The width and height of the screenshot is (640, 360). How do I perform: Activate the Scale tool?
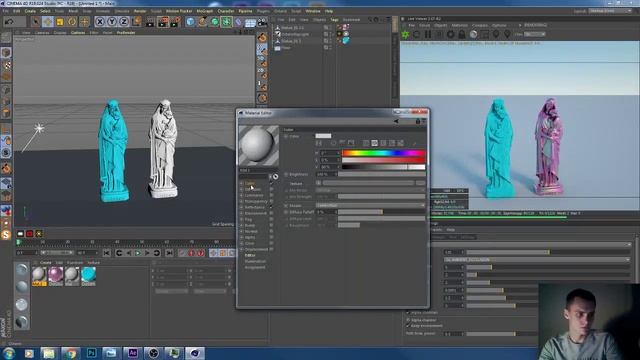60,21
